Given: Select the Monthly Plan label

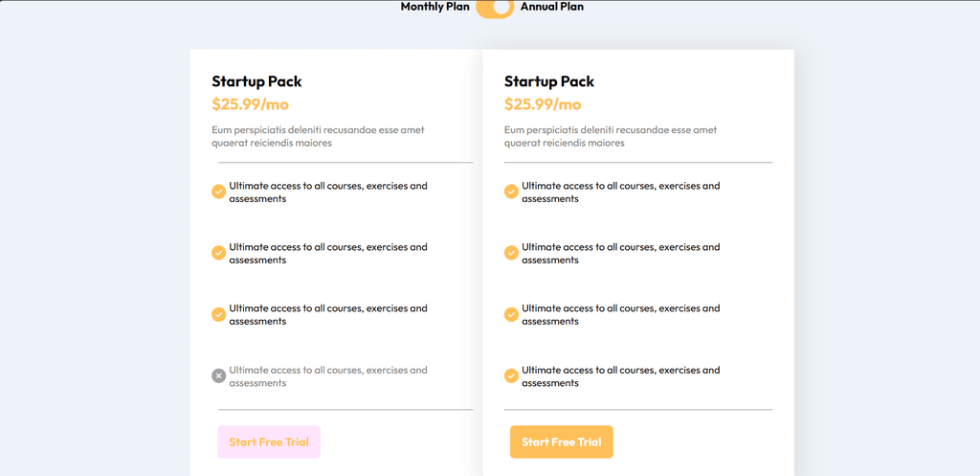Looking at the screenshot, I should 435,7.
